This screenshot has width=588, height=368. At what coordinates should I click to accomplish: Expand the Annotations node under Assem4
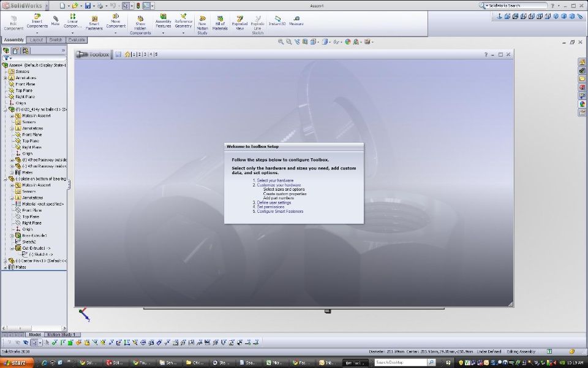point(6,78)
